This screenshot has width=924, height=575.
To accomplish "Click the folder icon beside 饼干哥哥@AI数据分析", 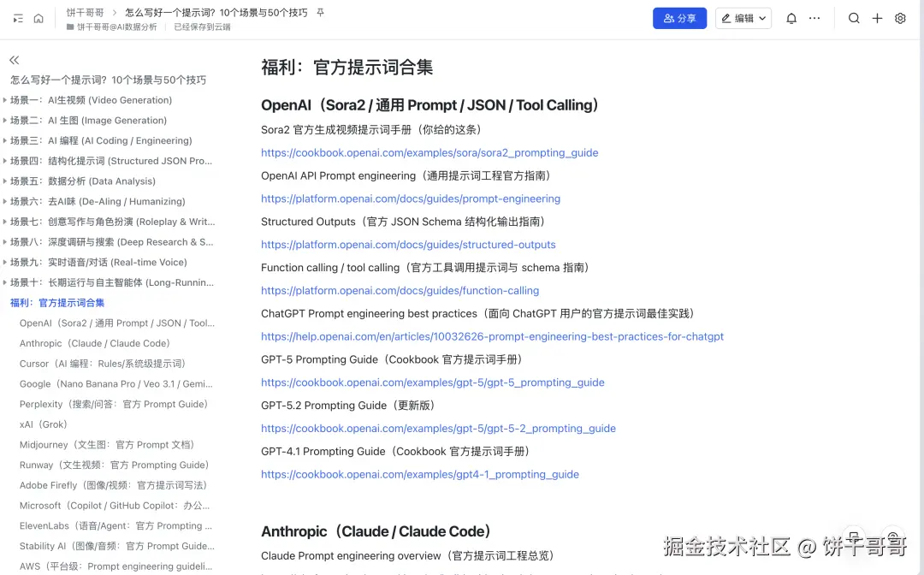I will (70, 27).
